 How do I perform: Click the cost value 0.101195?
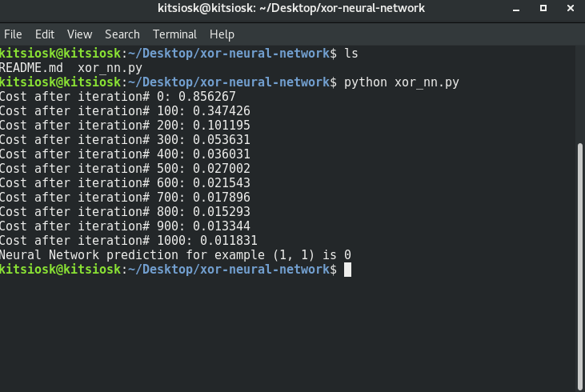[x=221, y=126]
